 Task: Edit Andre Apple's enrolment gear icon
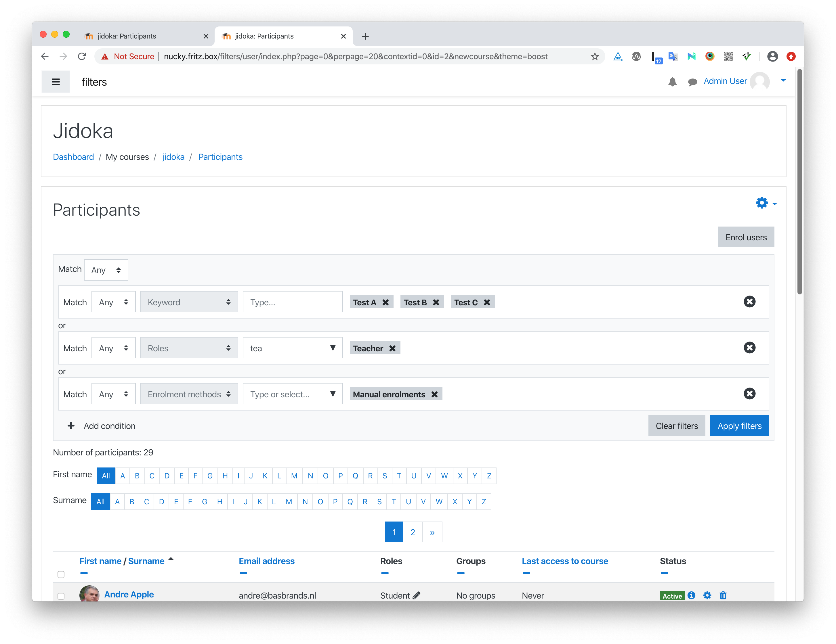pos(707,595)
